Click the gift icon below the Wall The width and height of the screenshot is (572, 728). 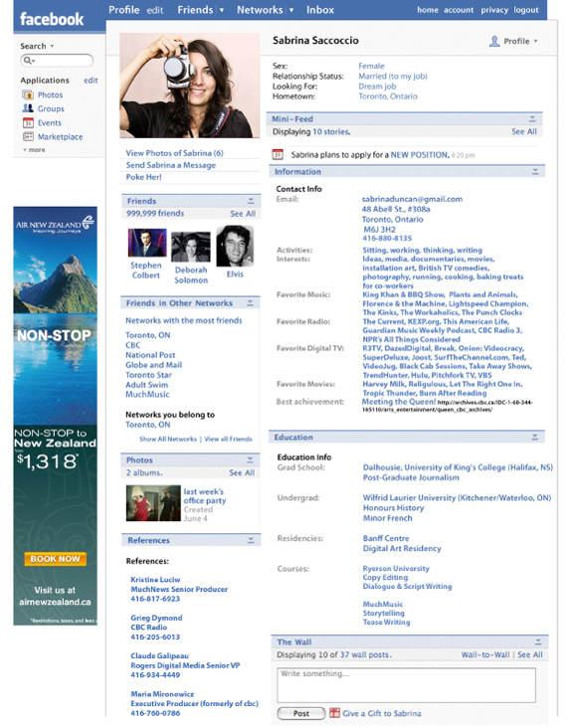(334, 713)
